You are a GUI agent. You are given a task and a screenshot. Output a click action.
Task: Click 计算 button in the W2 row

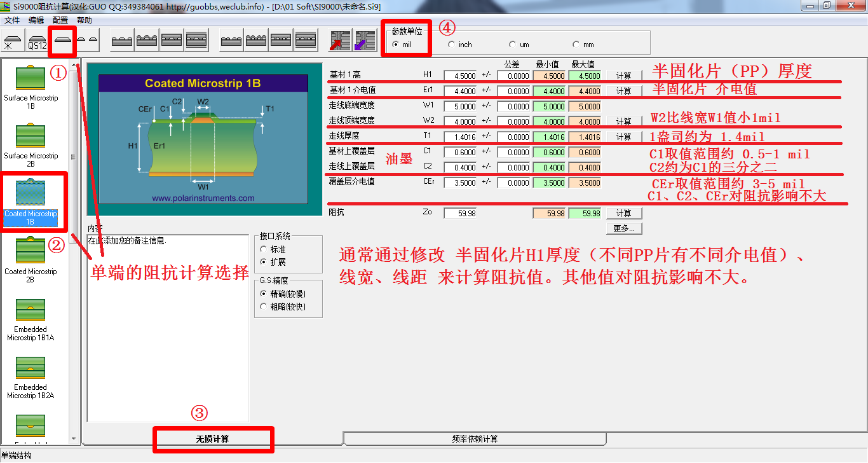tap(624, 121)
